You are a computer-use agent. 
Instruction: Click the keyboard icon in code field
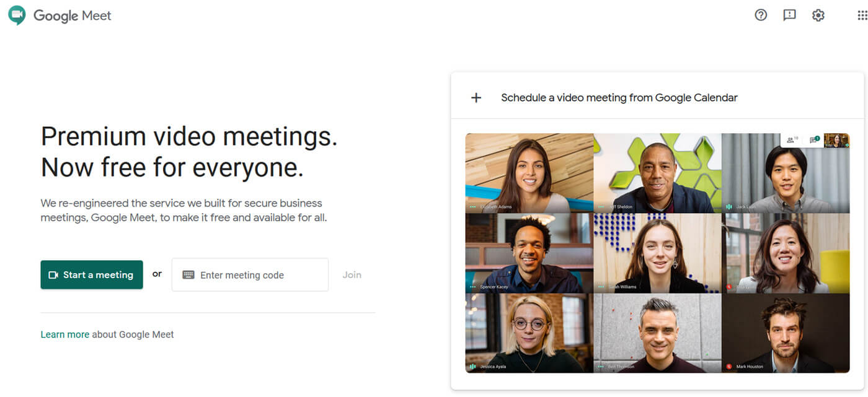point(188,275)
